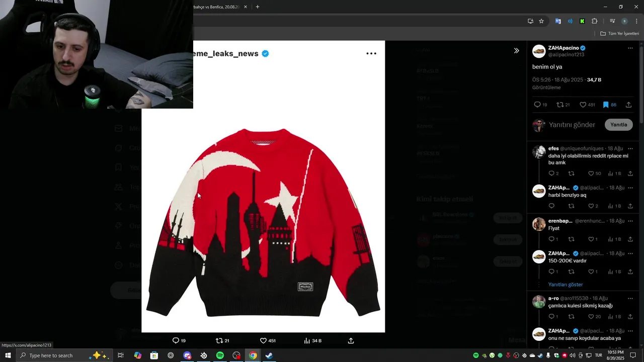The height and width of the screenshot is (362, 644).
Task: Click reply icon with 19 under ZAHApacino's tweet
Action: [540, 105]
